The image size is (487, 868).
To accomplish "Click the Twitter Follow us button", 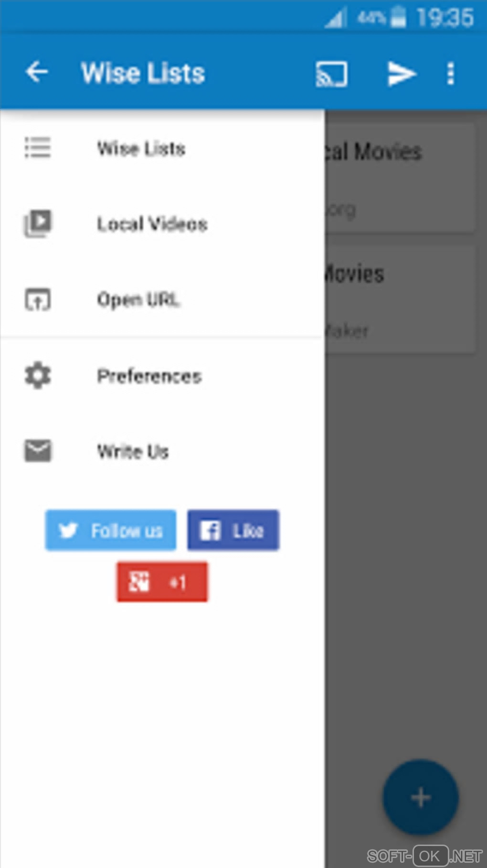I will click(111, 530).
